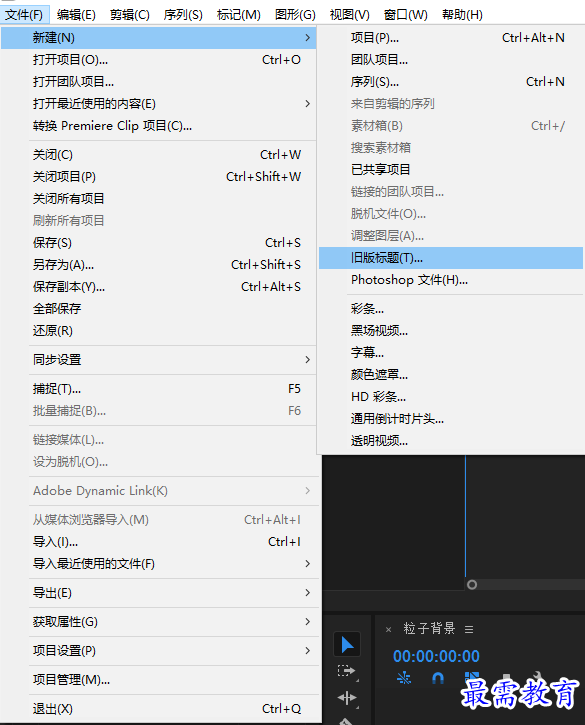Screen dimensions: 585x725
Task: Open the 标记(M) menu
Action: 239,15
